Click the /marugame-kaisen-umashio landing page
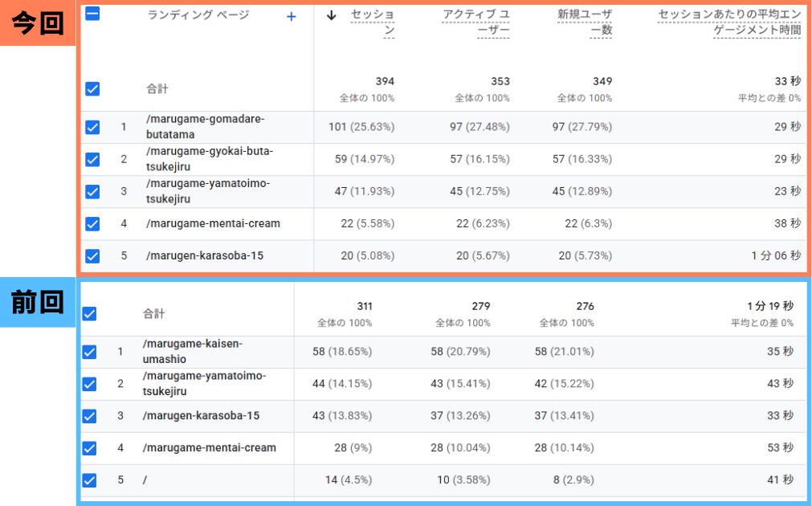The height and width of the screenshot is (506, 812). click(x=193, y=352)
